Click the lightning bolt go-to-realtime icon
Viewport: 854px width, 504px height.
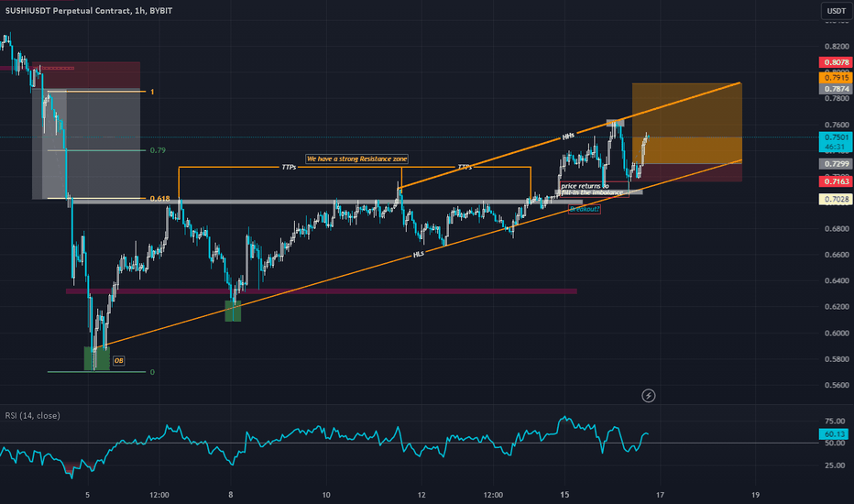(648, 396)
